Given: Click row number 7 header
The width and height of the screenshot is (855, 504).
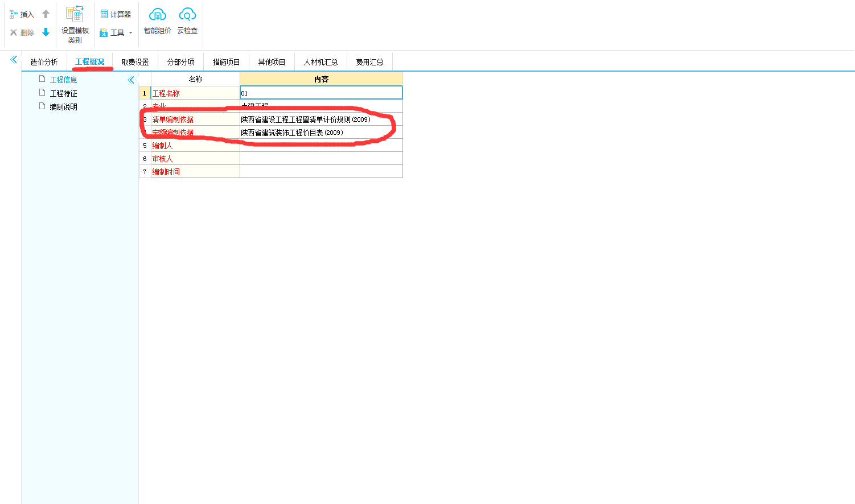Looking at the screenshot, I should point(145,172).
